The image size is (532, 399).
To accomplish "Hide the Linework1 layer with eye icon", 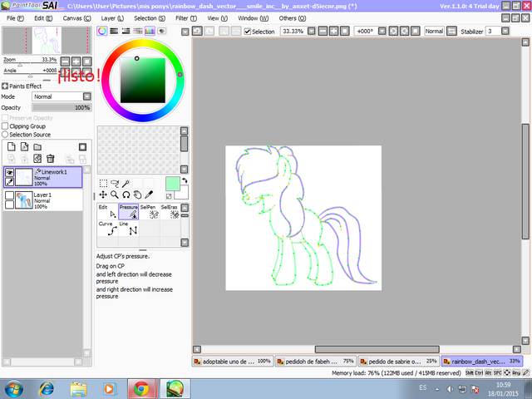I will (9, 172).
